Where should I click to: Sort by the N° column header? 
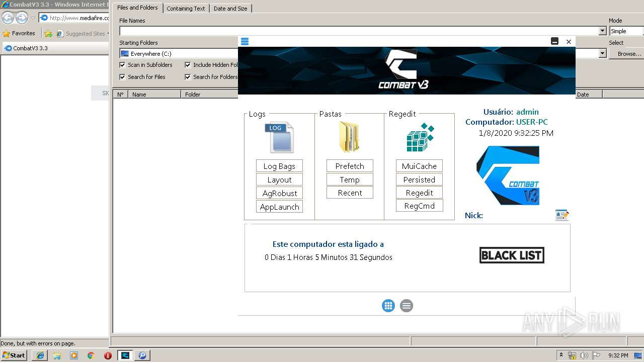[120, 95]
